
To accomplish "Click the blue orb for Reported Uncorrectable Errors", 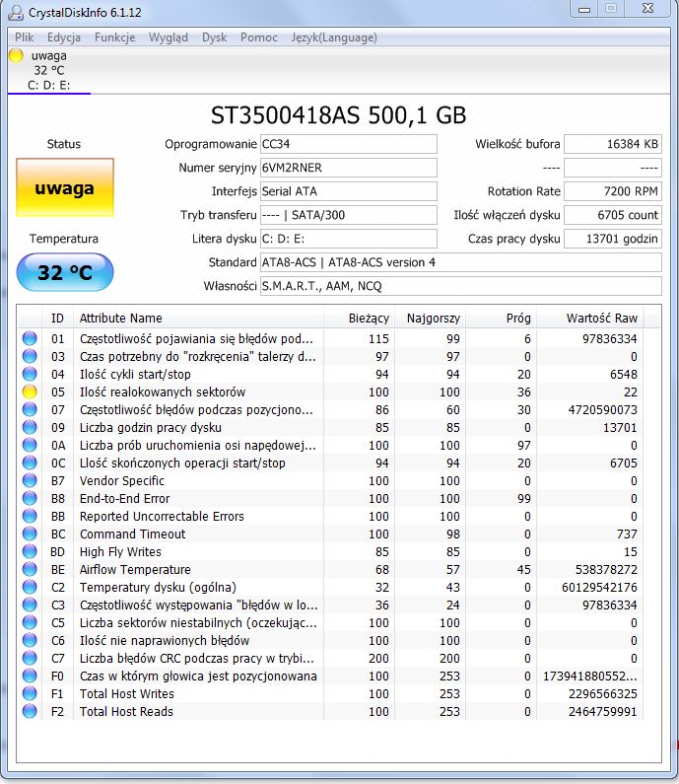I will (x=30, y=516).
